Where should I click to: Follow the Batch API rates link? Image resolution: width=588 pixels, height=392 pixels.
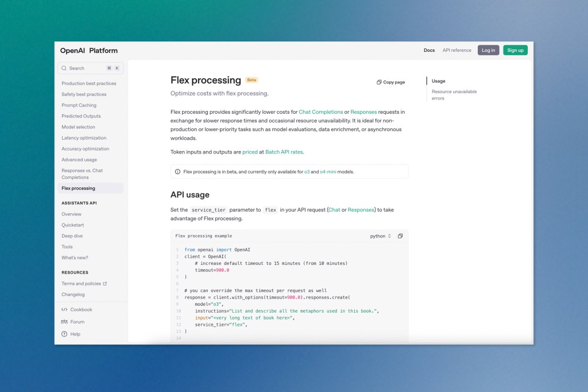[284, 152]
